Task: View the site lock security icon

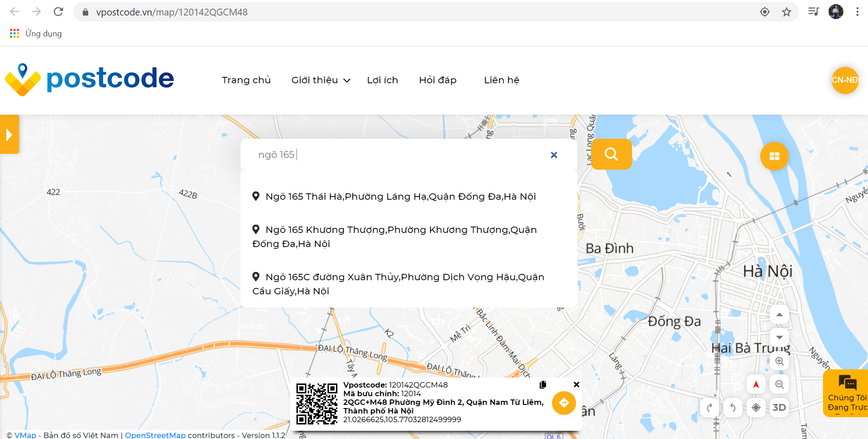Action: pyautogui.click(x=85, y=12)
